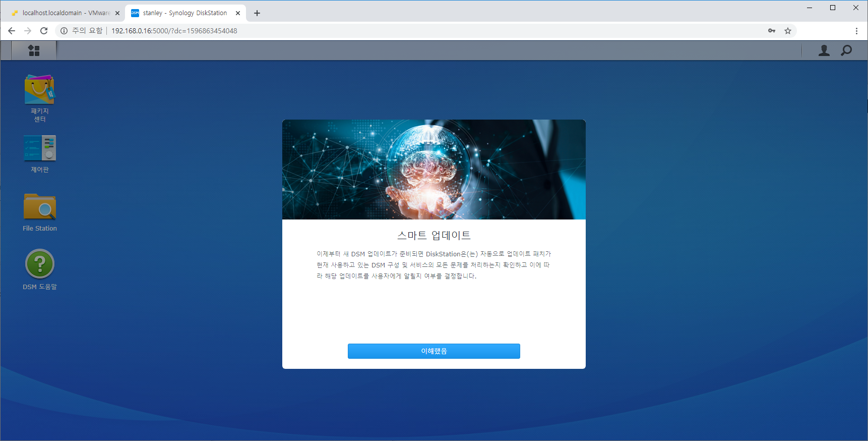Image resolution: width=868 pixels, height=441 pixels.
Task: Launch File Station desktop icon
Action: pos(40,206)
